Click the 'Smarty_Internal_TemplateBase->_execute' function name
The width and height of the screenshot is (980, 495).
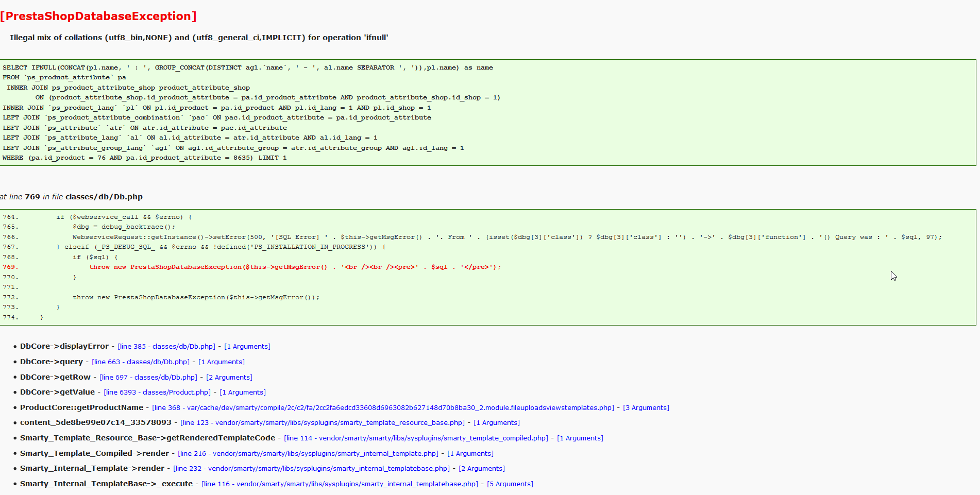tap(107, 484)
